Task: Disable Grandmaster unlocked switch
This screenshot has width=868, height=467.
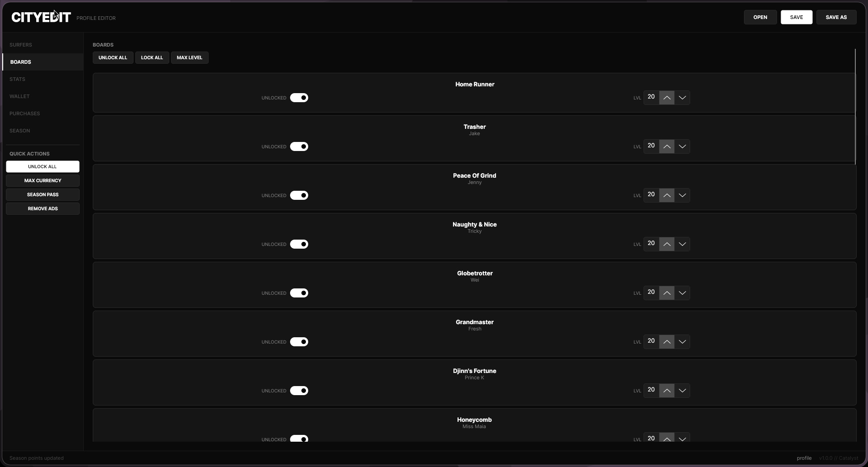Action: coord(299,342)
